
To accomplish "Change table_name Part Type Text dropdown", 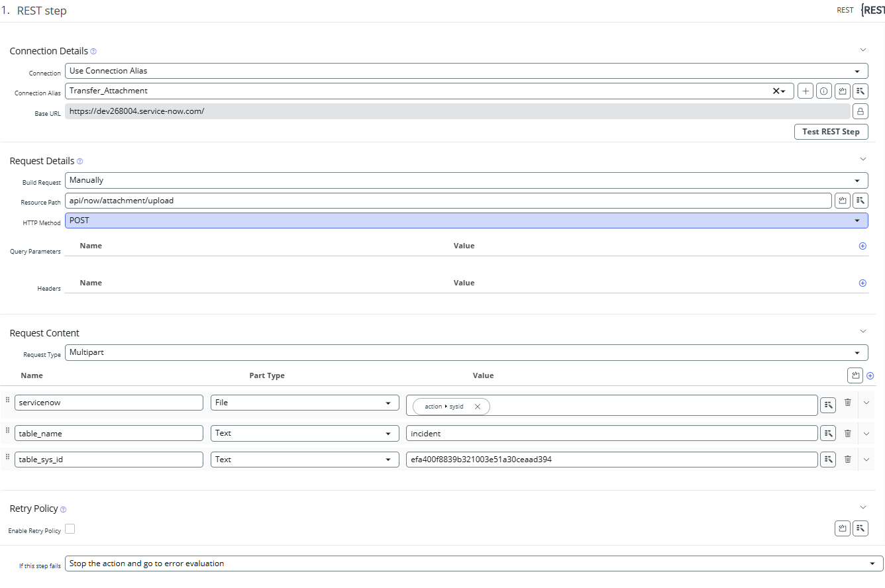I will point(305,433).
